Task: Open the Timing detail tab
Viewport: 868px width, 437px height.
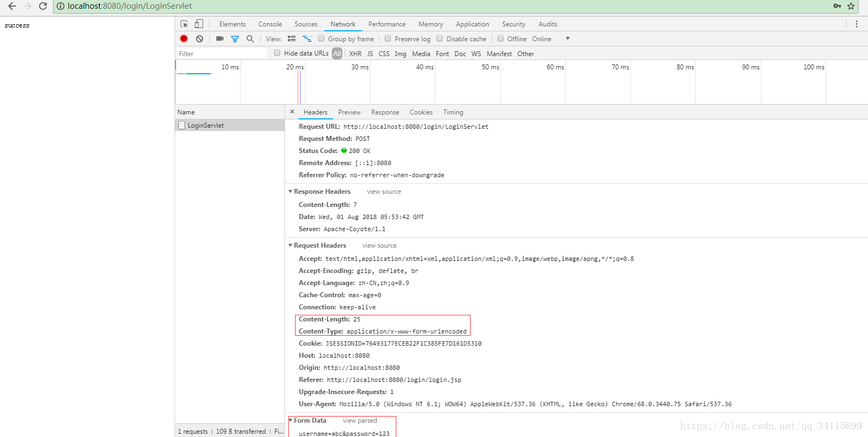Action: click(453, 112)
